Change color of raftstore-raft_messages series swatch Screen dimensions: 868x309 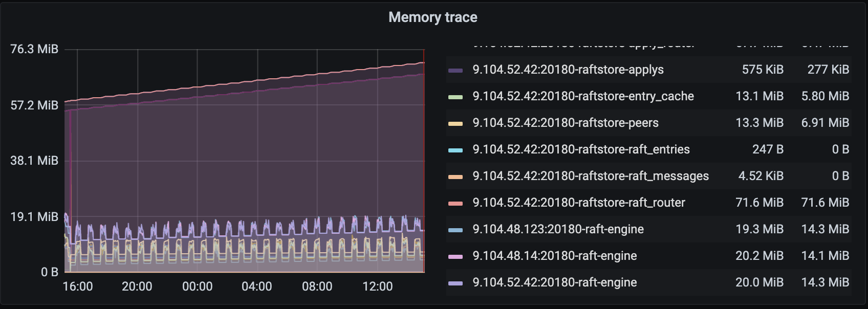[455, 176]
